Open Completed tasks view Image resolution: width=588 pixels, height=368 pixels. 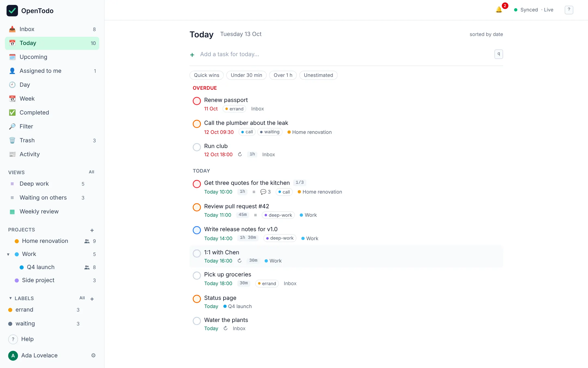click(52, 113)
